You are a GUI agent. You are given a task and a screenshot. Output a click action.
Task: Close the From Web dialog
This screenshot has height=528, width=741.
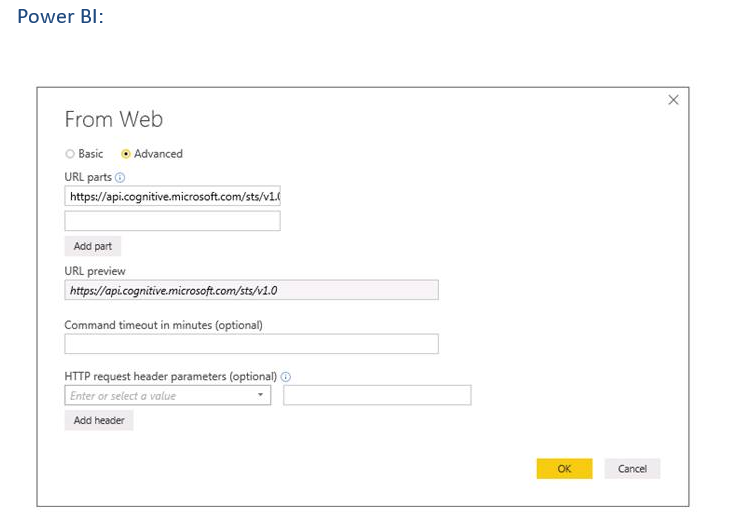click(x=673, y=100)
